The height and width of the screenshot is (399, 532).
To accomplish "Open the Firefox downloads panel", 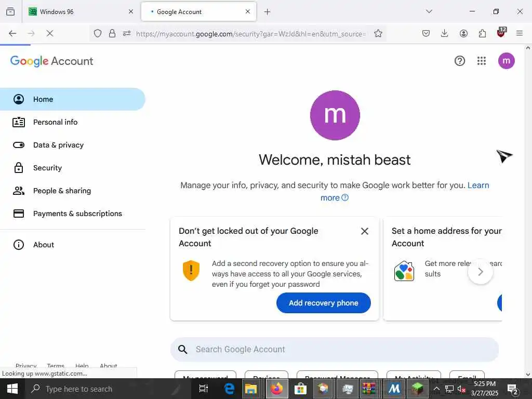I will tap(444, 33).
